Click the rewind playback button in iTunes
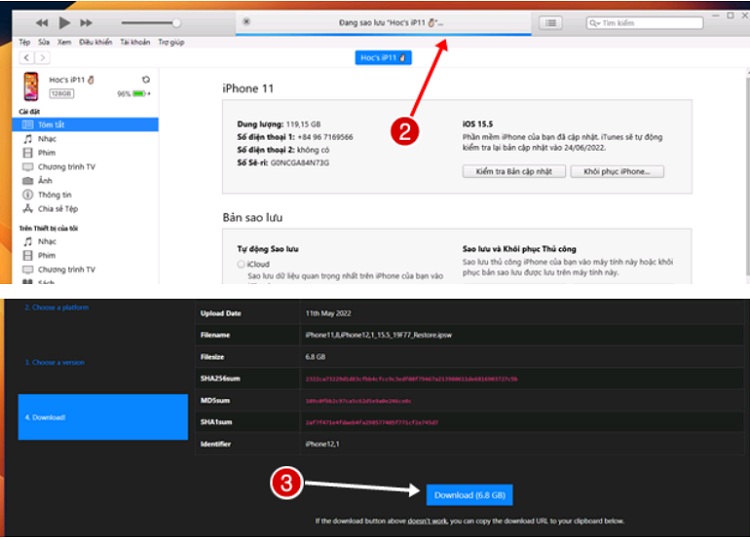 click(42, 22)
